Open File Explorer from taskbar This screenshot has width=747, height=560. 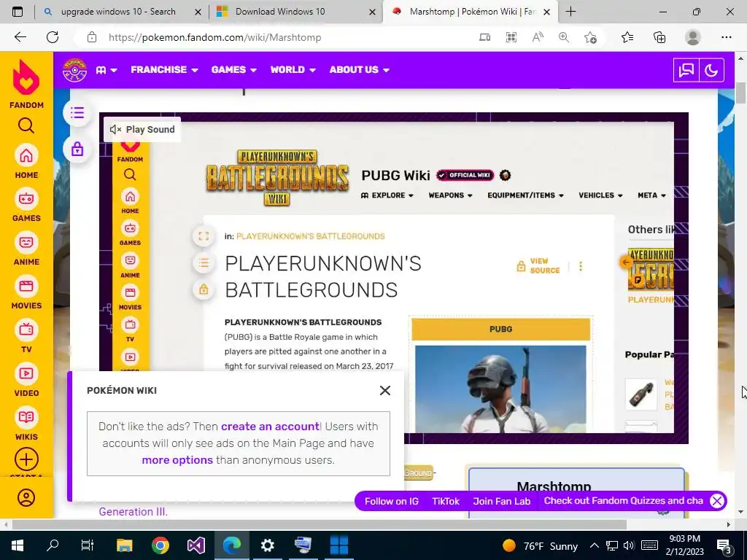point(124,545)
